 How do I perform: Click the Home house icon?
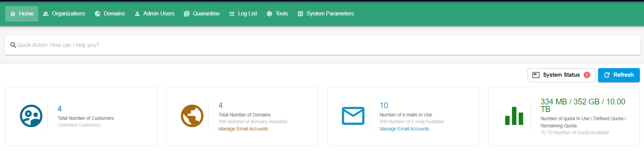(x=13, y=14)
